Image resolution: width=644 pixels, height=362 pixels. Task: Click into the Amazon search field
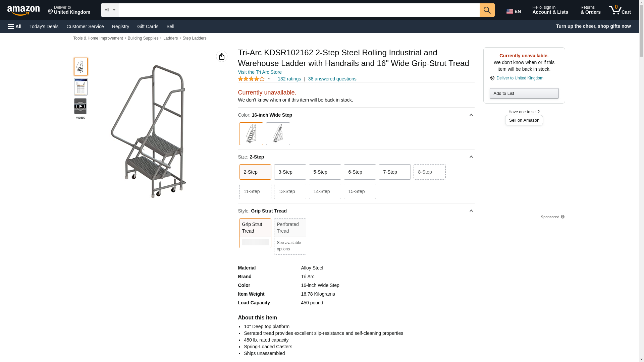299,10
